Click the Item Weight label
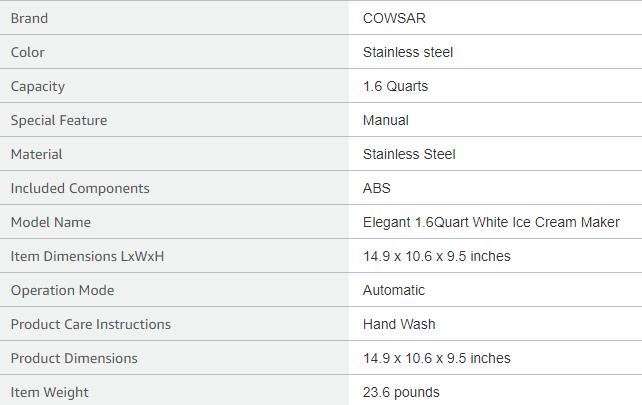 (50, 392)
